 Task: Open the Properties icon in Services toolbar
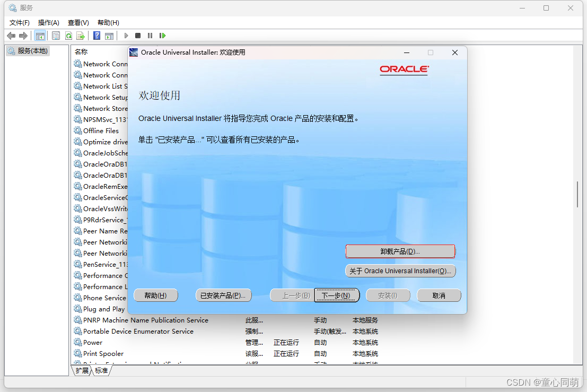pos(56,36)
